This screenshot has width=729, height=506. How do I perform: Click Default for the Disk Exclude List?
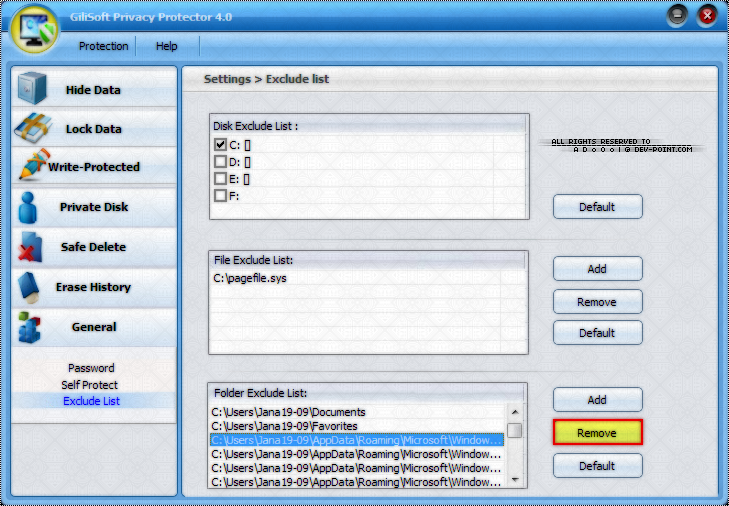pos(597,207)
